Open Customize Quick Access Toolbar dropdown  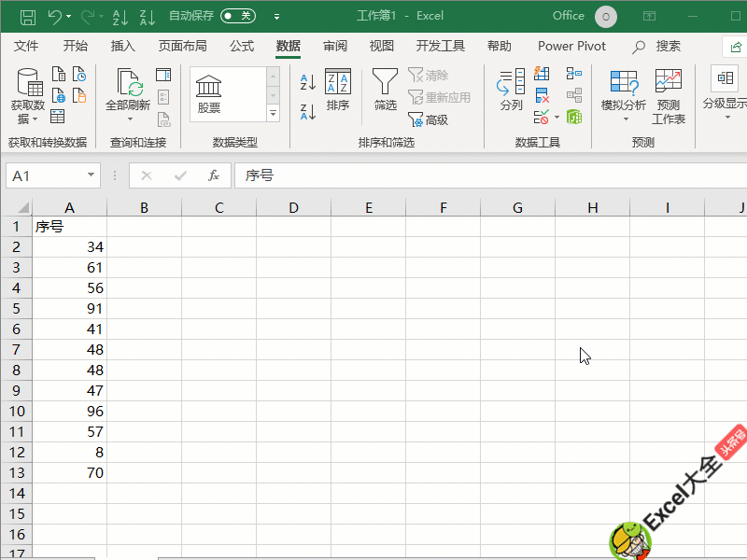276,17
